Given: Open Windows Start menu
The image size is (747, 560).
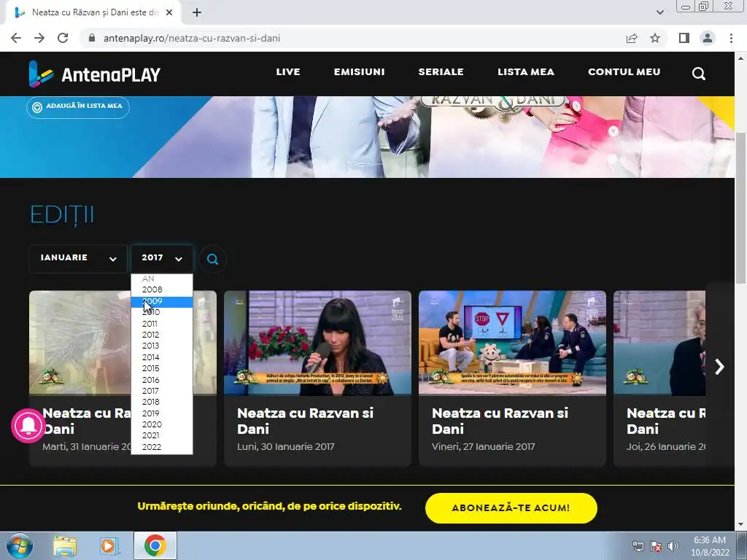Looking at the screenshot, I should [19, 545].
